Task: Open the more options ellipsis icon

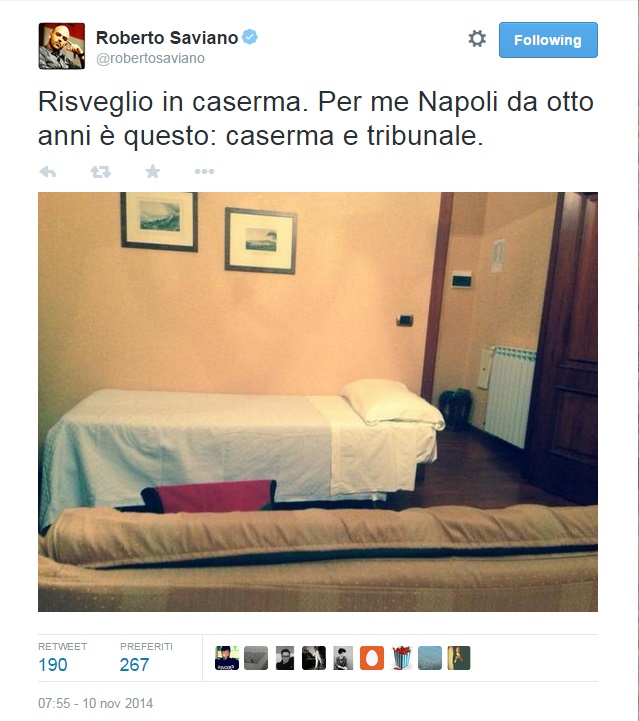Action: coord(204,172)
